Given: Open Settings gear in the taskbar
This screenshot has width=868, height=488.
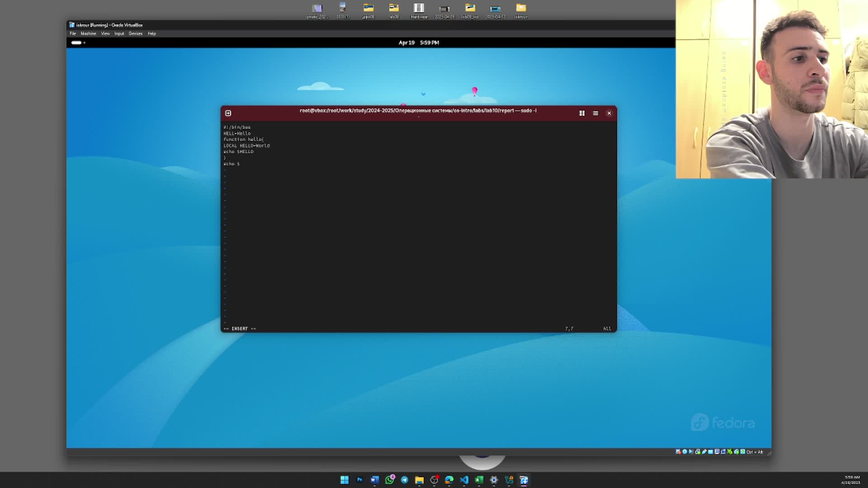Looking at the screenshot, I should [494, 480].
